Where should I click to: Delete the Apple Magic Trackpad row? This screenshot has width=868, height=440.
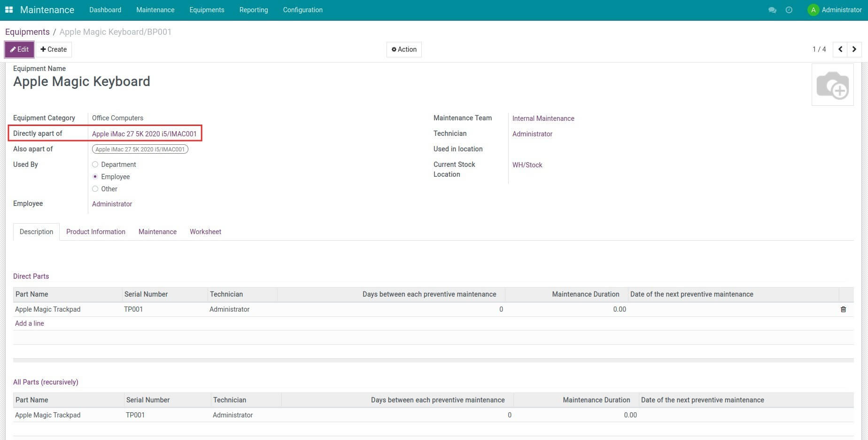[843, 309]
